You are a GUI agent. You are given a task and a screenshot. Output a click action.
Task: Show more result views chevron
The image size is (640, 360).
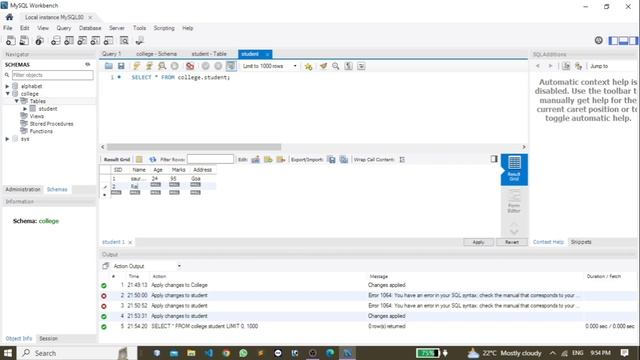coord(514,232)
